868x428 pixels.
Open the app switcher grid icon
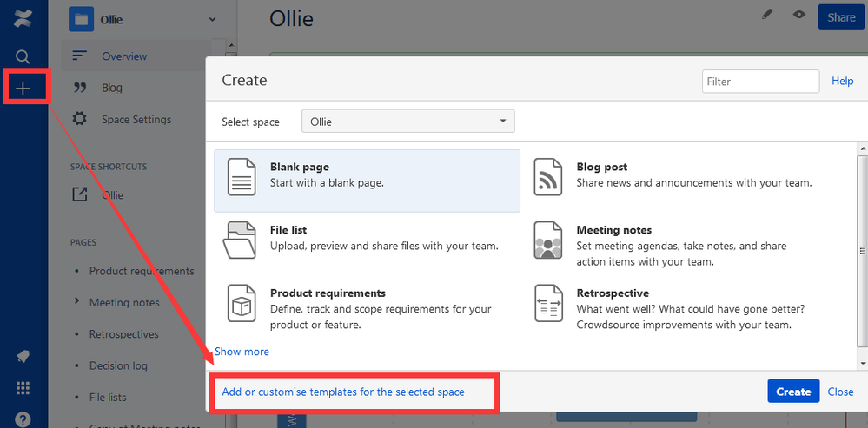click(23, 388)
